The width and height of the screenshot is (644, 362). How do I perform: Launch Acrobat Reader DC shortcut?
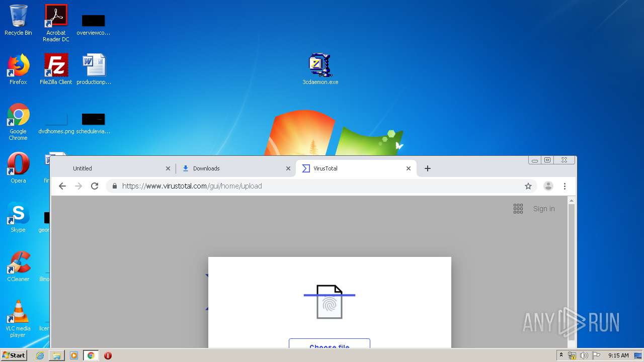(x=56, y=23)
